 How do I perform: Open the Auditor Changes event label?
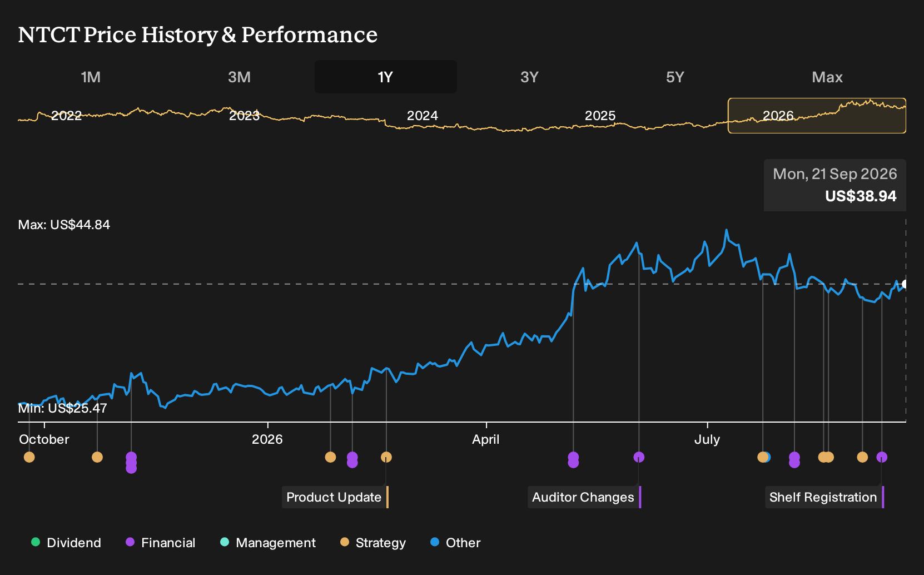point(584,497)
